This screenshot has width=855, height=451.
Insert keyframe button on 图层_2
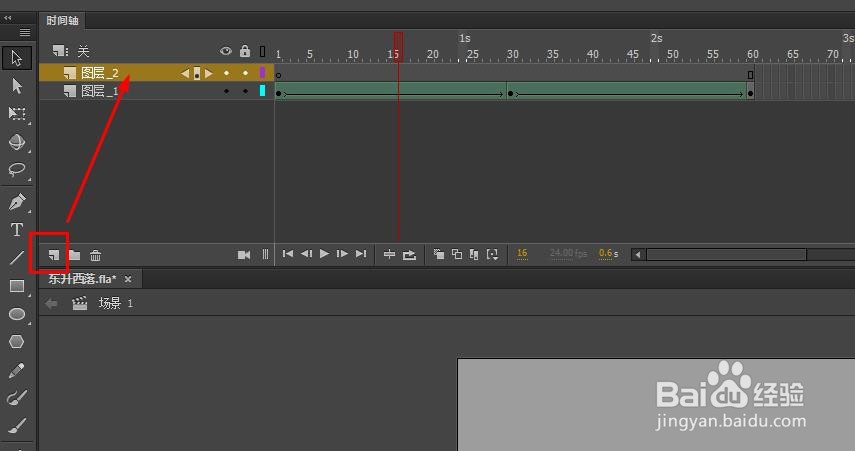click(x=197, y=73)
